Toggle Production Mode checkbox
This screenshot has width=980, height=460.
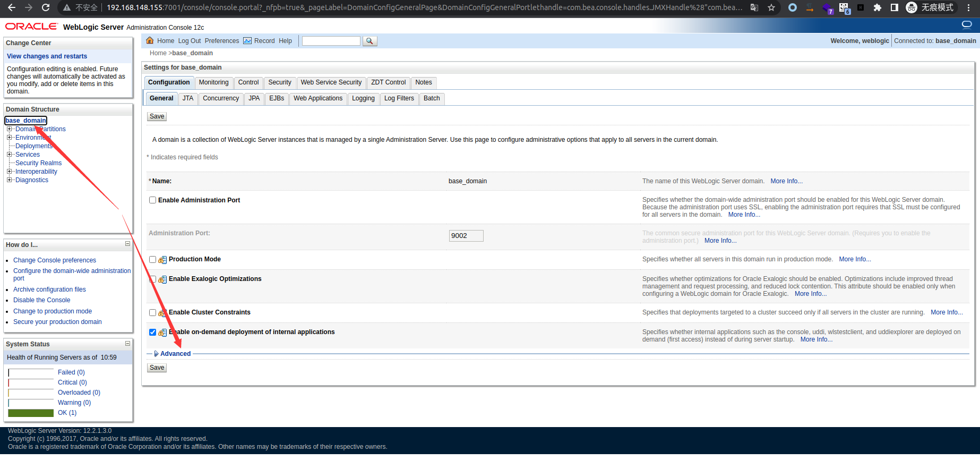click(x=153, y=259)
